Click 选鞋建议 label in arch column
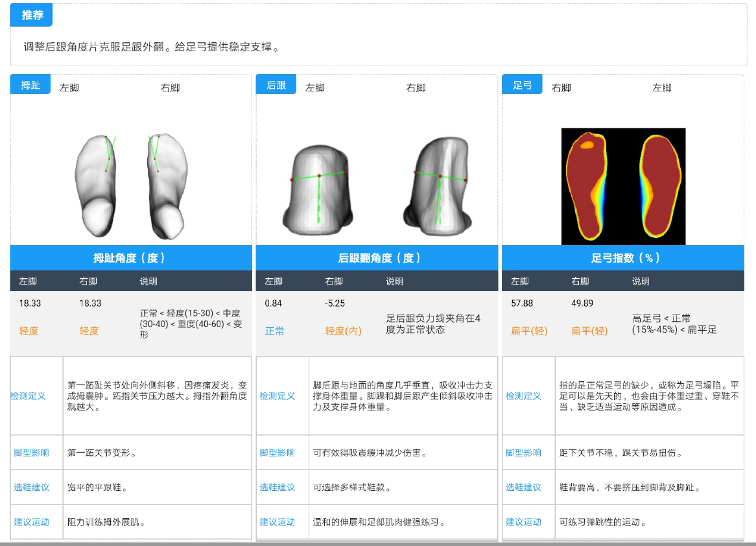The image size is (756, 546). click(x=523, y=487)
